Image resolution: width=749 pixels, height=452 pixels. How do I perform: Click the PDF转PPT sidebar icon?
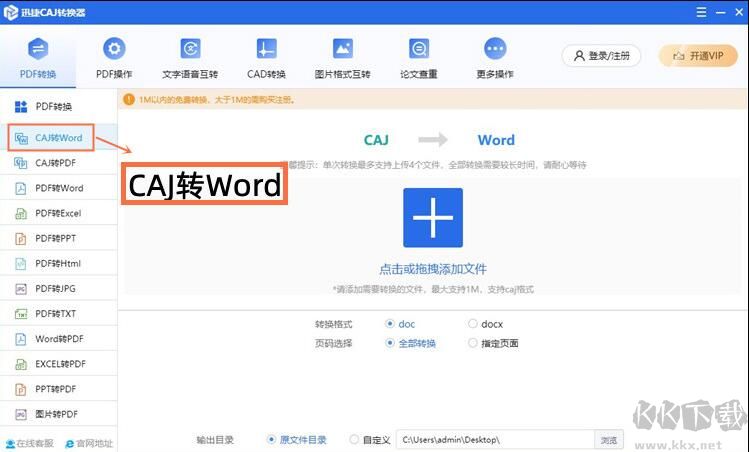tap(21, 238)
